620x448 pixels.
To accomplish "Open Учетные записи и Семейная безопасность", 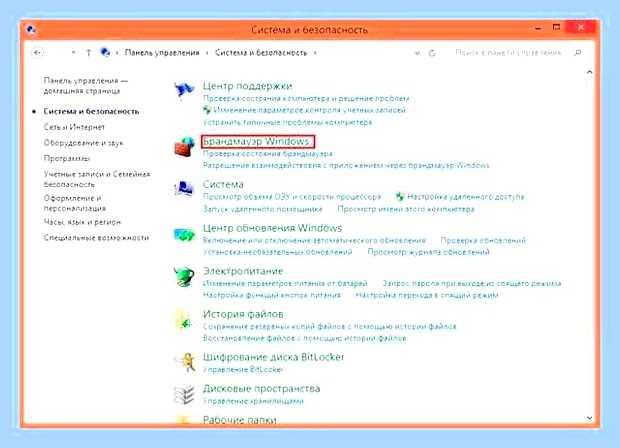I will (x=97, y=179).
